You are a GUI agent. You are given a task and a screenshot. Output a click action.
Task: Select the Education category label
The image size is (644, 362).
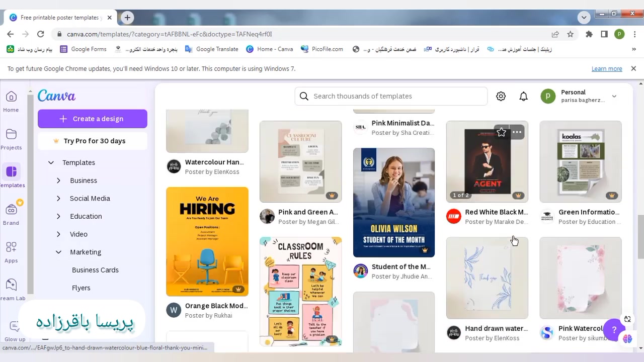[86, 216]
